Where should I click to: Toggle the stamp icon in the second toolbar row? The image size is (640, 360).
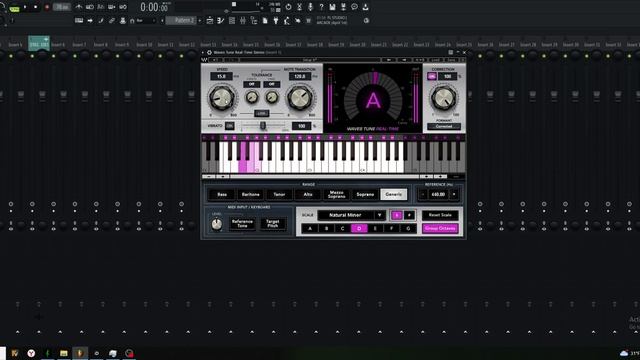pos(122,20)
